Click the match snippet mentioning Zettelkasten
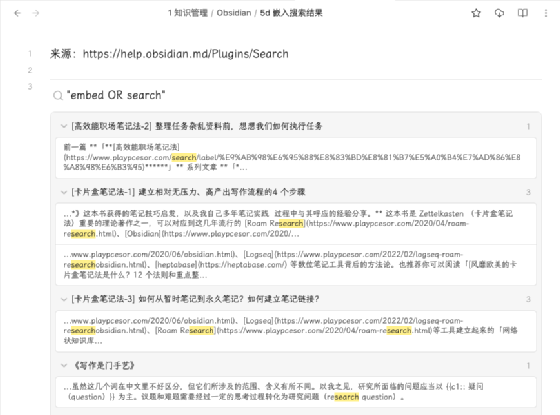The width and height of the screenshot is (560, 415). (x=296, y=224)
